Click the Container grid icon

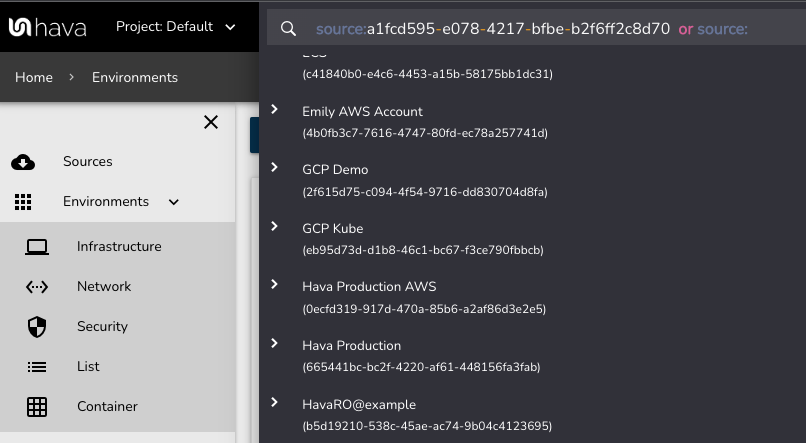(37, 407)
